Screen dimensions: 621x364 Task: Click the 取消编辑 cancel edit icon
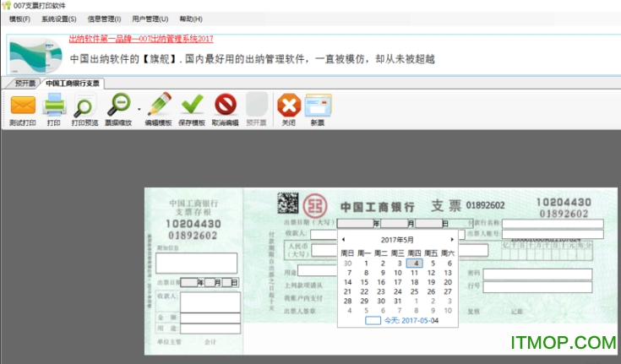[x=226, y=106]
